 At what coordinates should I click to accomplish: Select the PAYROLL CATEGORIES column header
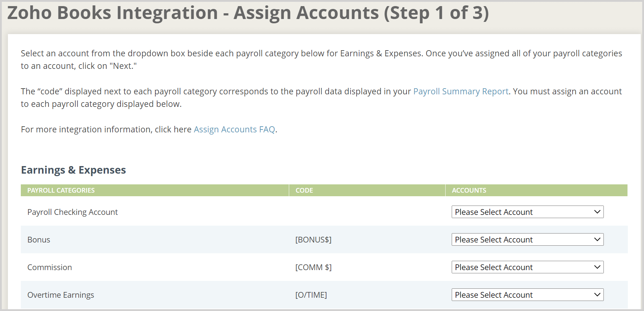tap(61, 190)
